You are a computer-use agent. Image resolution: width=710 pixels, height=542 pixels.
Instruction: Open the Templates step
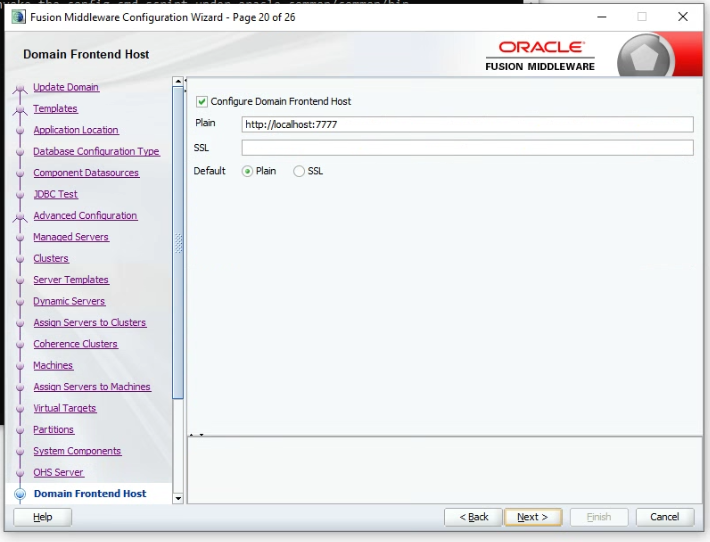[x=55, y=109]
